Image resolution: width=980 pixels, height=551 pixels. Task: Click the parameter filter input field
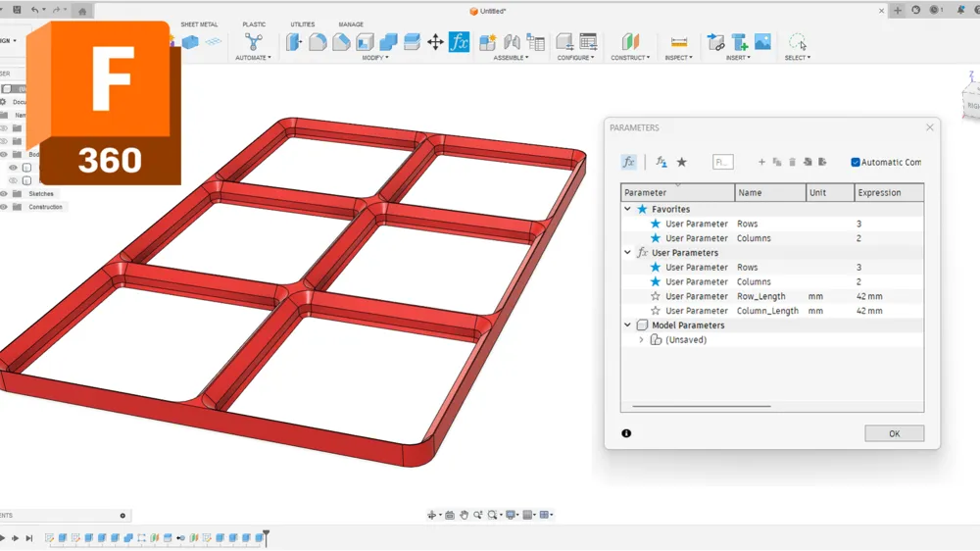click(723, 162)
